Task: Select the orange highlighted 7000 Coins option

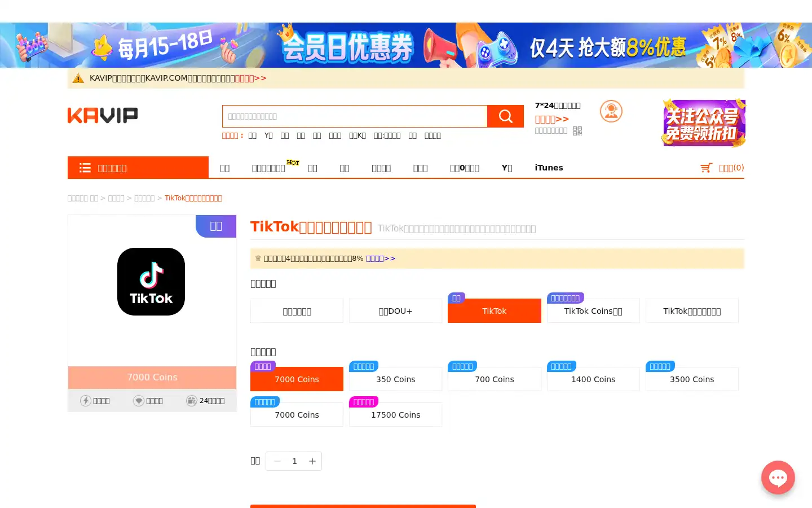Action: tap(297, 379)
